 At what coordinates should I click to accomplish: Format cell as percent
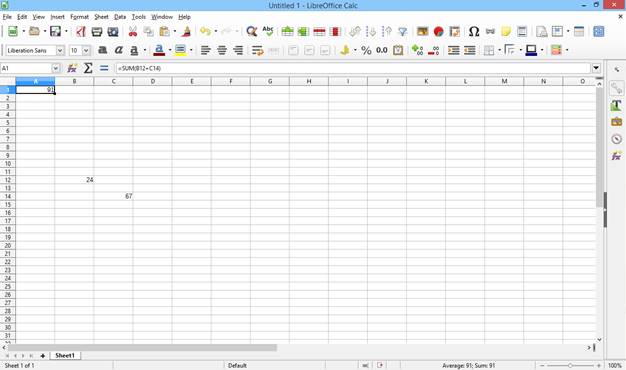point(366,50)
